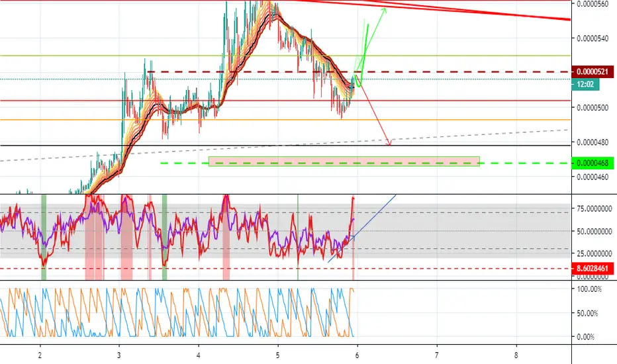Click date 2 on the time axis

40,355
